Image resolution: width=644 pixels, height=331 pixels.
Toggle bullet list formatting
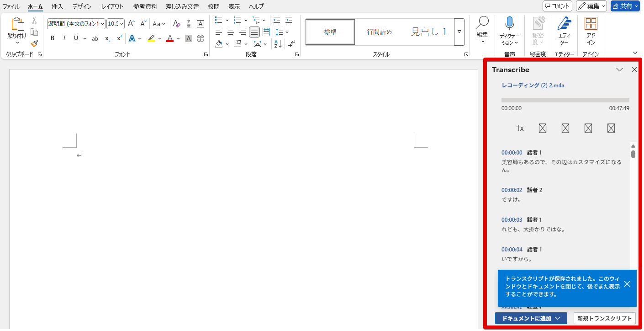point(218,20)
